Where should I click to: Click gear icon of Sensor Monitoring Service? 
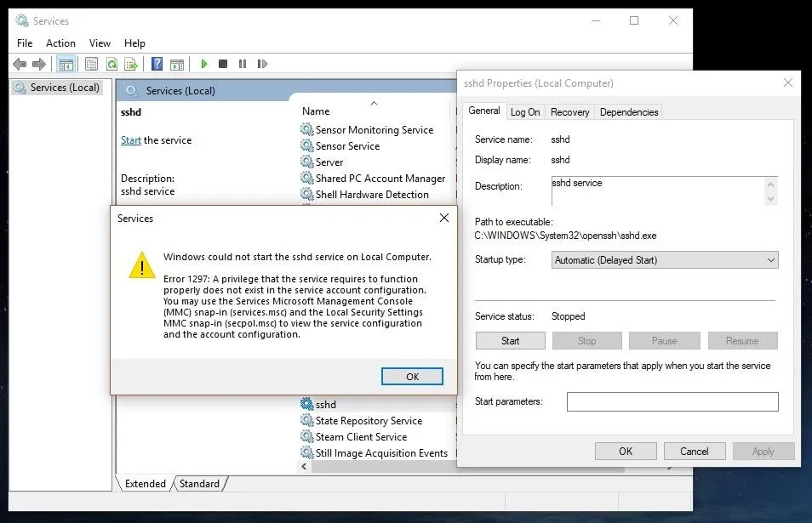[x=307, y=129]
